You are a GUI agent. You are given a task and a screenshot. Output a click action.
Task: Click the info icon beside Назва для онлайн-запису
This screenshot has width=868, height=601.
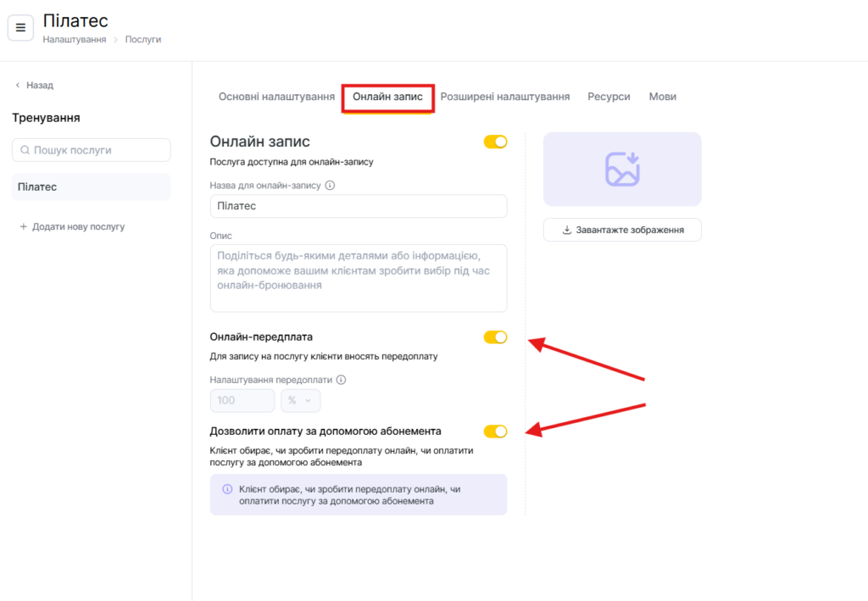pyautogui.click(x=331, y=185)
